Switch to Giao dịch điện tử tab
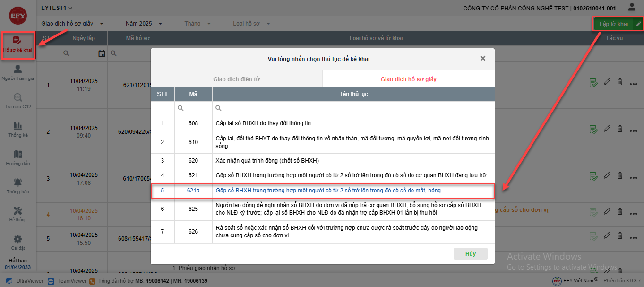The height and width of the screenshot is (287, 644). 236,79
